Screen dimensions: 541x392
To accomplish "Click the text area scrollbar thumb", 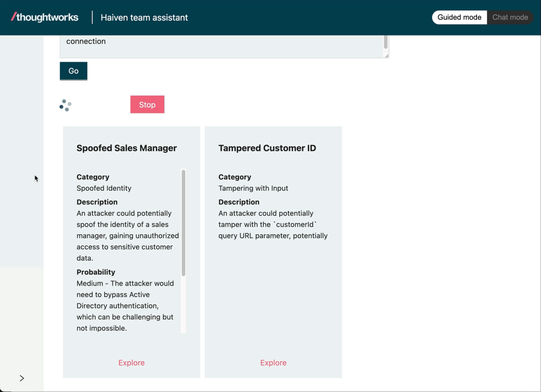I will pyautogui.click(x=385, y=42).
